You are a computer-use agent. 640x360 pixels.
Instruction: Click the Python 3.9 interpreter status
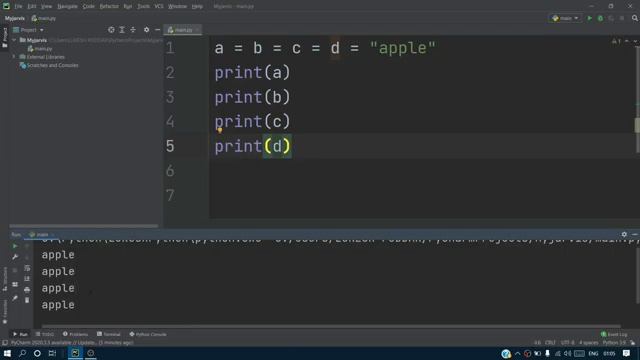[614, 343]
